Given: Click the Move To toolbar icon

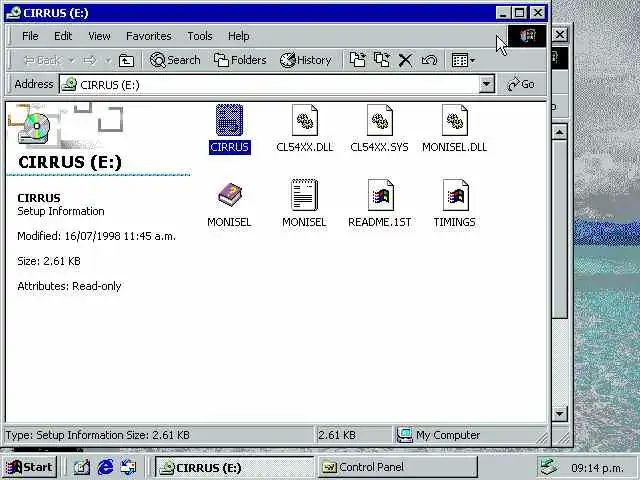Looking at the screenshot, I should pos(358,60).
